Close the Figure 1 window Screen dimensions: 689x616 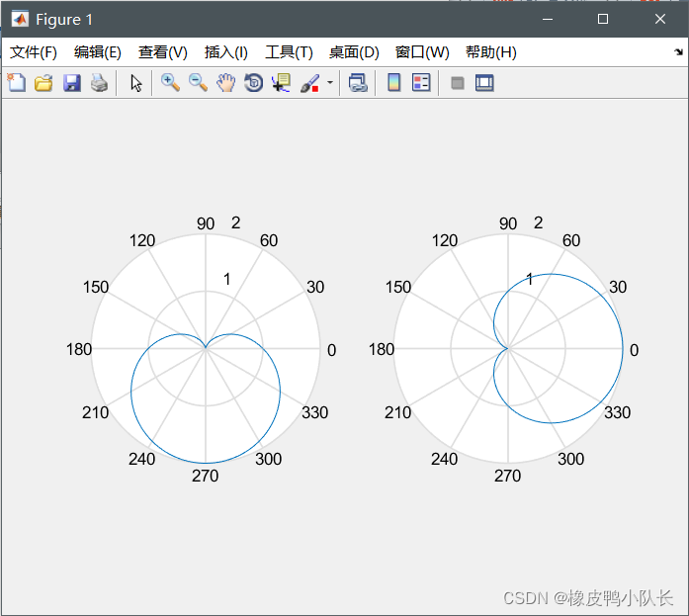pos(660,19)
